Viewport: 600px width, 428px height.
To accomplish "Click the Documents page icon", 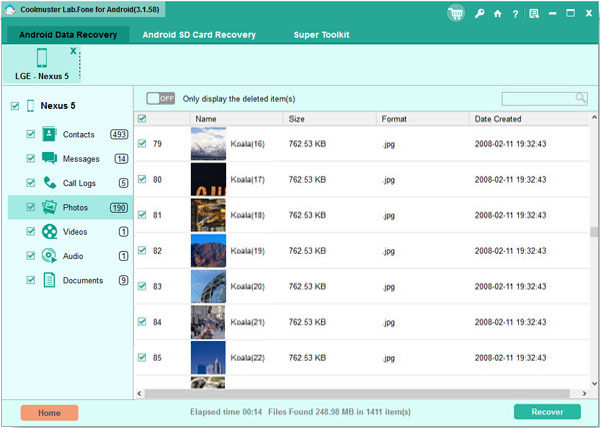I will click(x=49, y=280).
